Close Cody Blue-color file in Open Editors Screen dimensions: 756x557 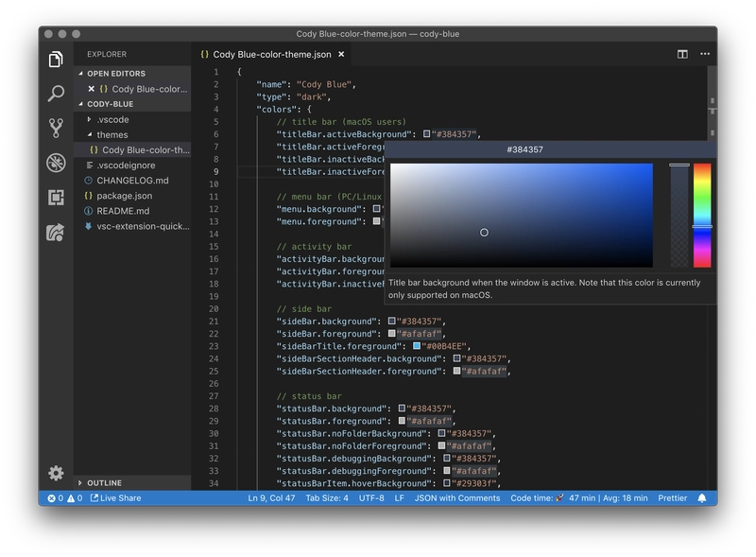pyautogui.click(x=91, y=89)
